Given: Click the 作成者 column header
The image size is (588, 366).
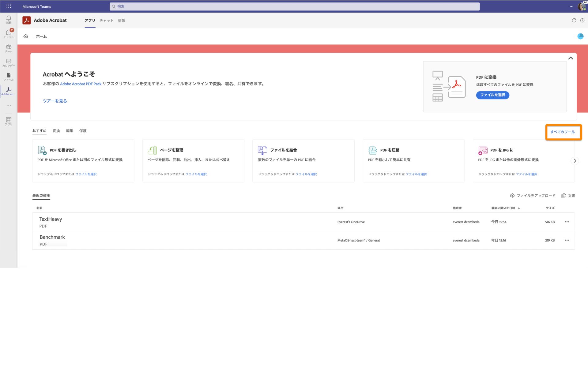Looking at the screenshot, I should click(x=457, y=208).
